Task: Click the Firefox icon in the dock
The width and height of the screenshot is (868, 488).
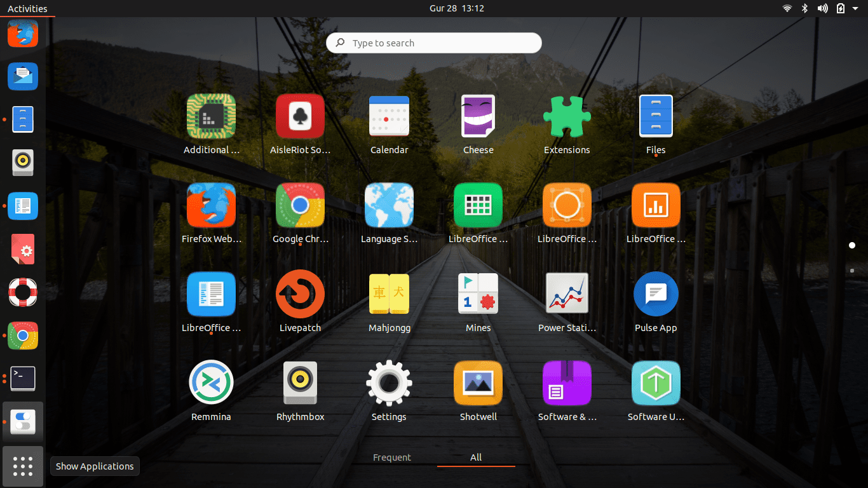Action: [23, 32]
